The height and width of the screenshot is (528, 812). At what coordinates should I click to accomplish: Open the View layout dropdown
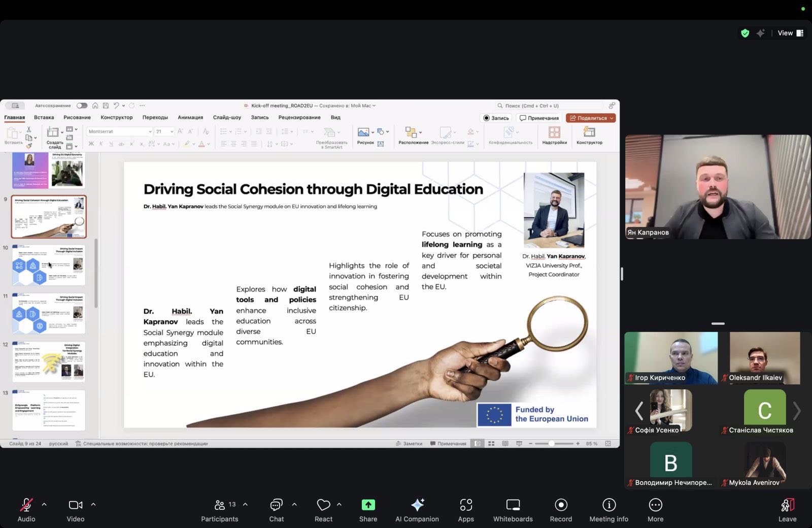pos(790,33)
